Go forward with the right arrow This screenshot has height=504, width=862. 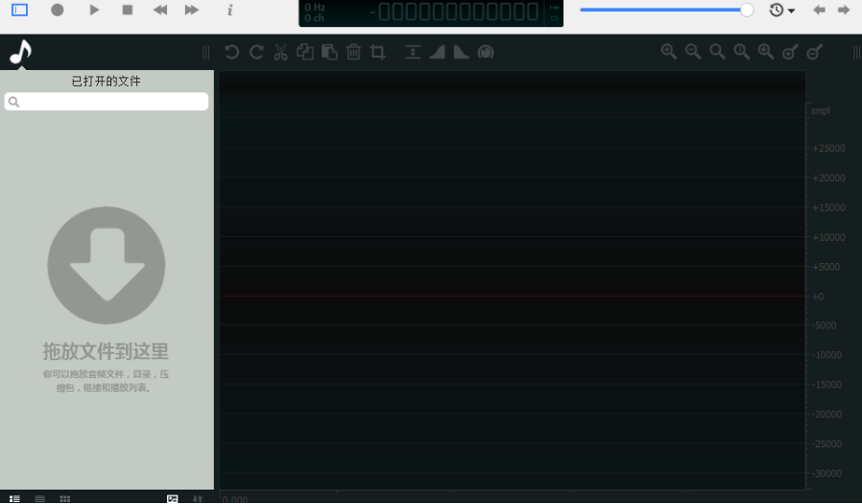(x=844, y=10)
